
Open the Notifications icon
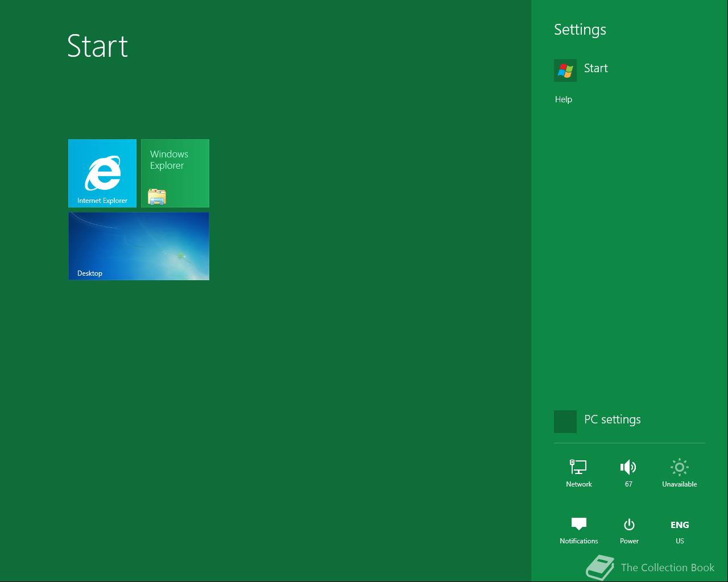579,530
